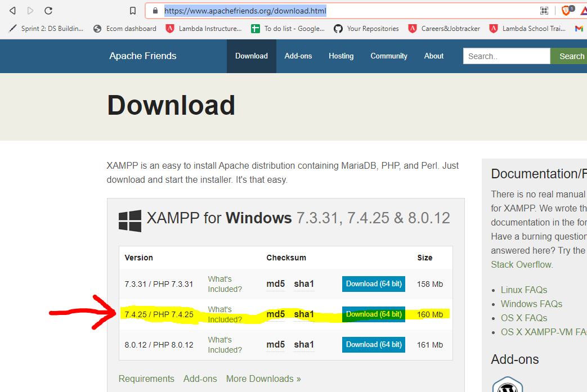The image size is (587, 392).
Task: Open the Download nav tab
Action: coord(252,56)
